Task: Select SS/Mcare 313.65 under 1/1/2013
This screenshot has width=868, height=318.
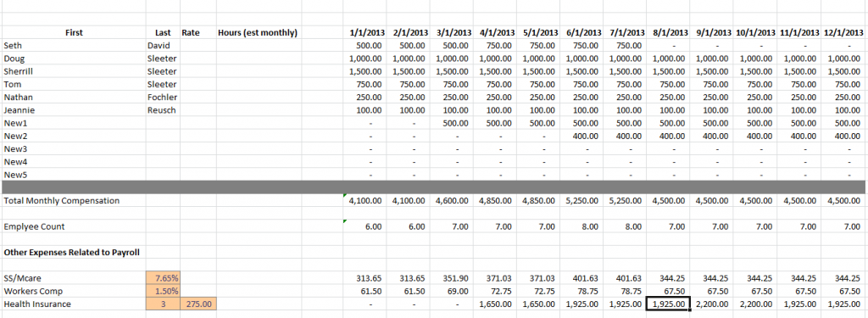Action: pyautogui.click(x=364, y=278)
